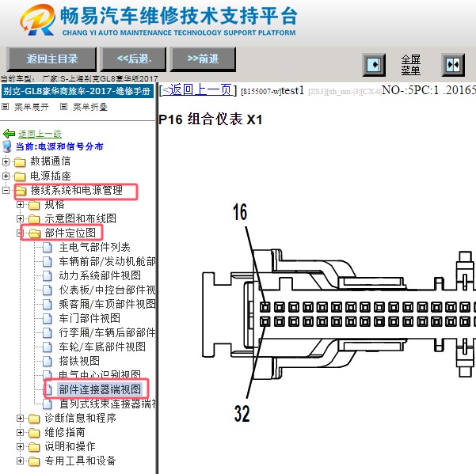Open the 电源插座 folder
This screenshot has height=474, width=476.
(x=51, y=176)
